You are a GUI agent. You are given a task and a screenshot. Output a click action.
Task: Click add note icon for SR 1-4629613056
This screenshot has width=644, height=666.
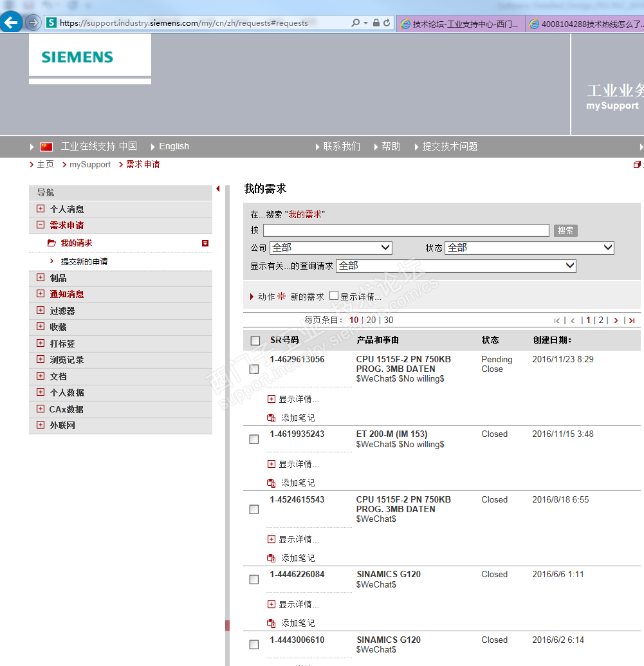(271, 418)
